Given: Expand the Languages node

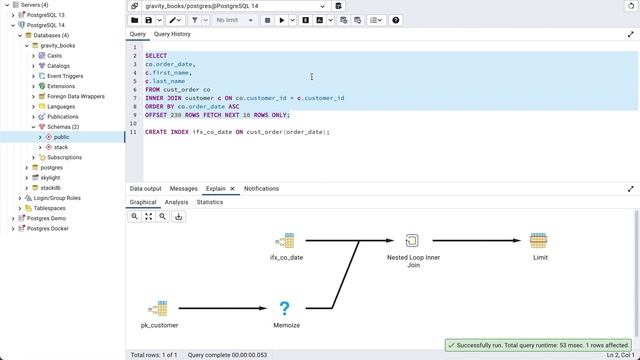Looking at the screenshot, I should [33, 107].
